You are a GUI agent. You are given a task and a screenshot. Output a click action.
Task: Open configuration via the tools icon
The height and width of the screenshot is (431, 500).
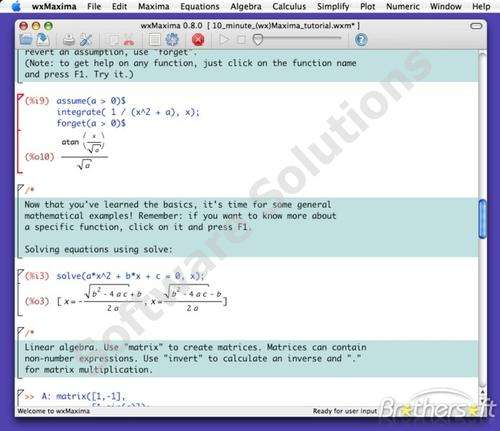click(86, 40)
